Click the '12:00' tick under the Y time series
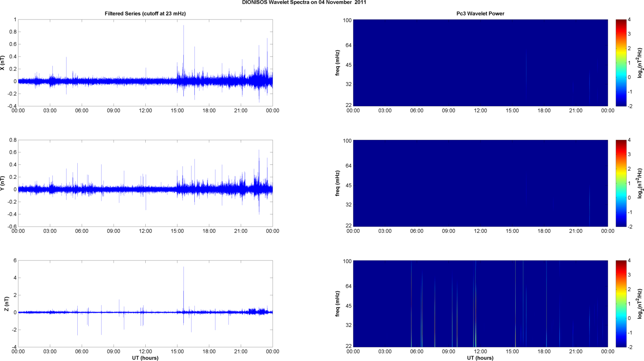 [145, 231]
